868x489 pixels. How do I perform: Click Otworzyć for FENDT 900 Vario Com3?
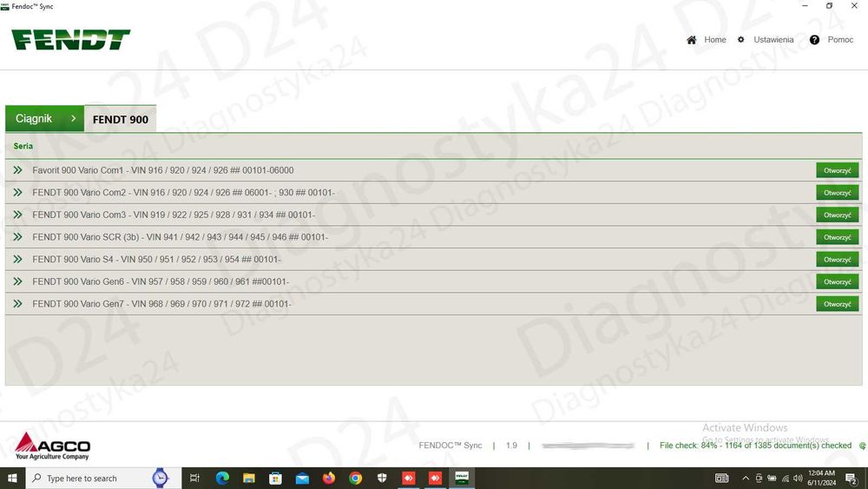(837, 215)
